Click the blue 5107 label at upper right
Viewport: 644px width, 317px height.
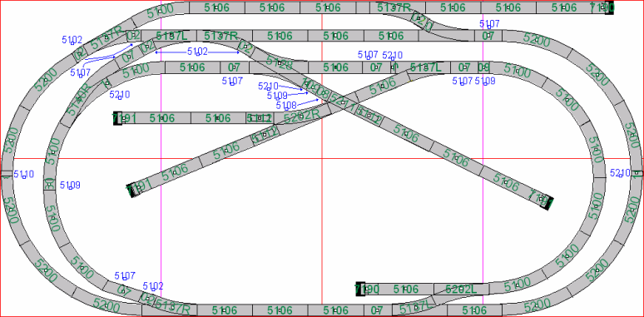point(489,24)
